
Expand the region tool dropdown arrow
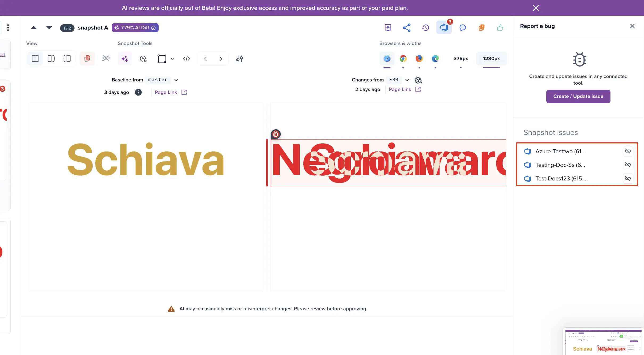coord(172,59)
